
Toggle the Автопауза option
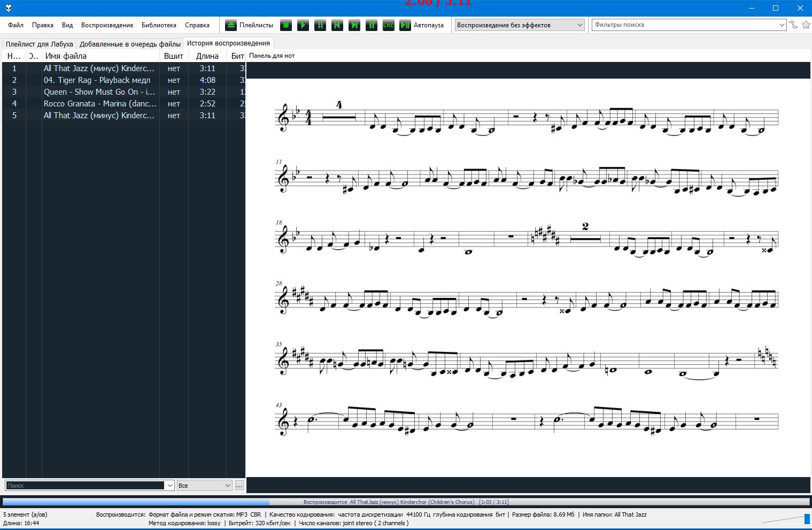coord(405,25)
